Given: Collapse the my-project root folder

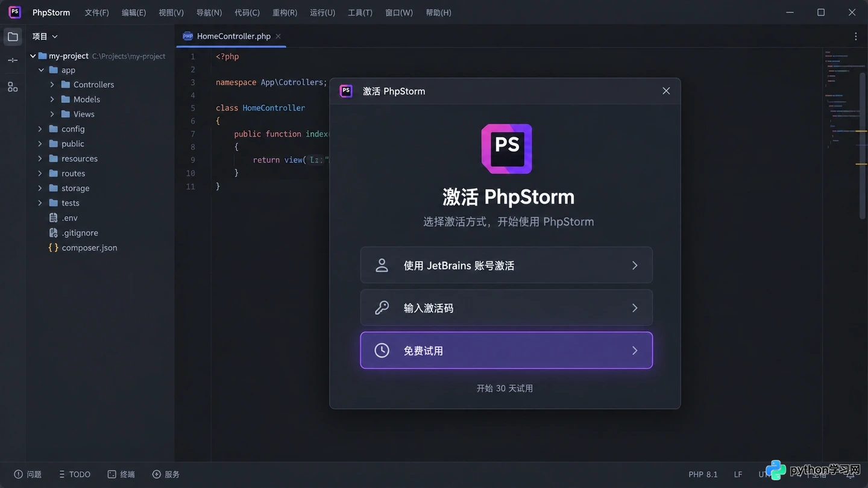Looking at the screenshot, I should pyautogui.click(x=33, y=56).
